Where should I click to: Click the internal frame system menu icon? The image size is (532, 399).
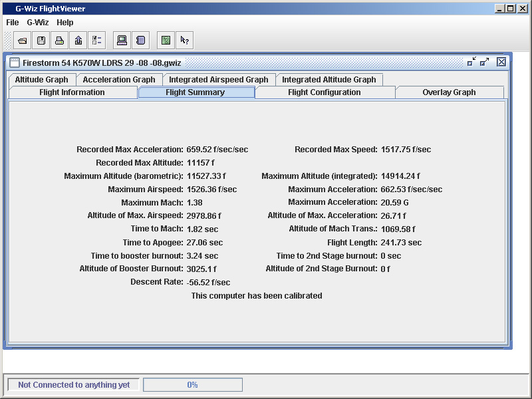[15, 63]
